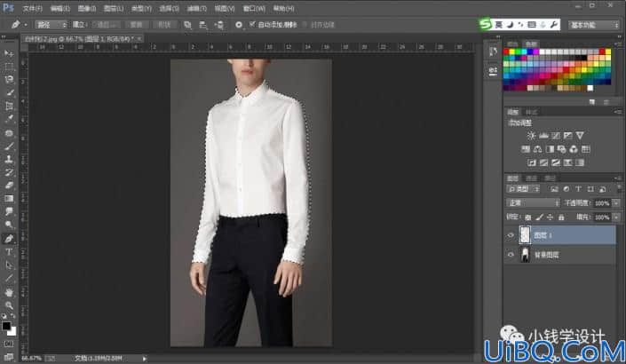The height and width of the screenshot is (364, 626).
Task: Toggle pixel layer filter icon
Action: pyautogui.click(x=554, y=189)
